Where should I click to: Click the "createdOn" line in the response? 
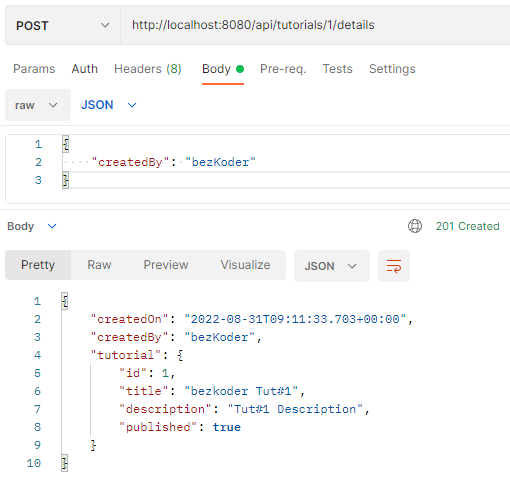pos(252,319)
